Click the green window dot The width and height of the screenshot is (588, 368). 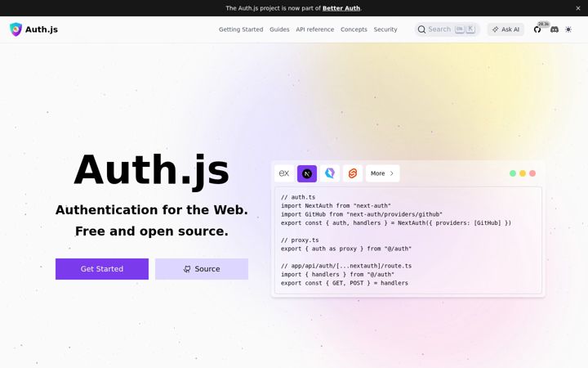[513, 173]
